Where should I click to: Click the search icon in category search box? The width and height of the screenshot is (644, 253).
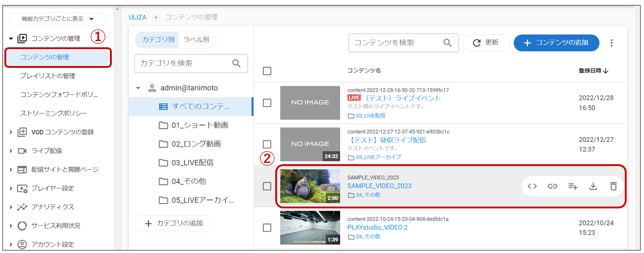(236, 63)
